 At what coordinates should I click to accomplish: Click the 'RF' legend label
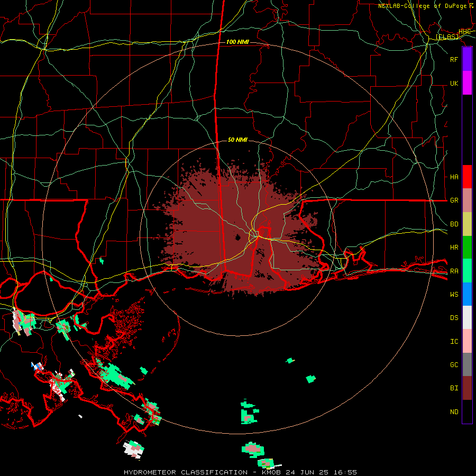pyautogui.click(x=454, y=59)
